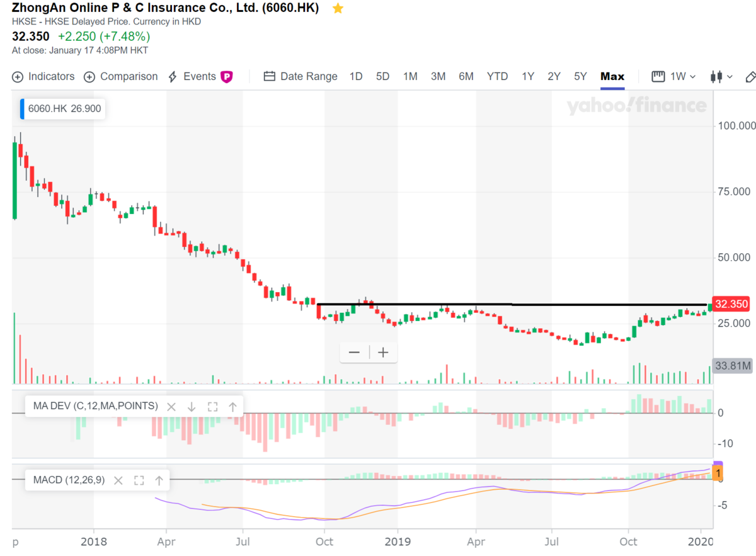The image size is (756, 556).
Task: Select the 1Y range
Action: pos(528,77)
